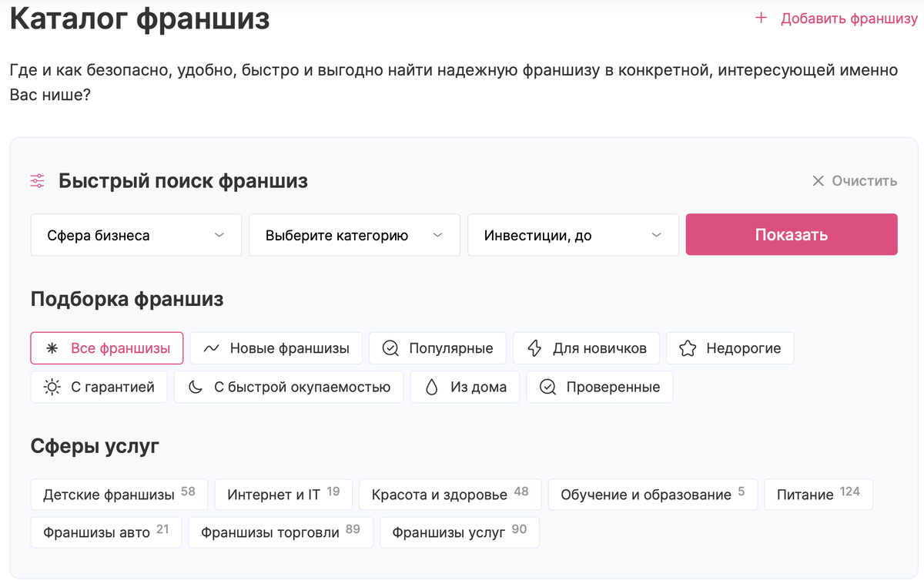The height and width of the screenshot is (584, 924).
Task: Activate the С гарантией filter chip
Action: coord(99,386)
